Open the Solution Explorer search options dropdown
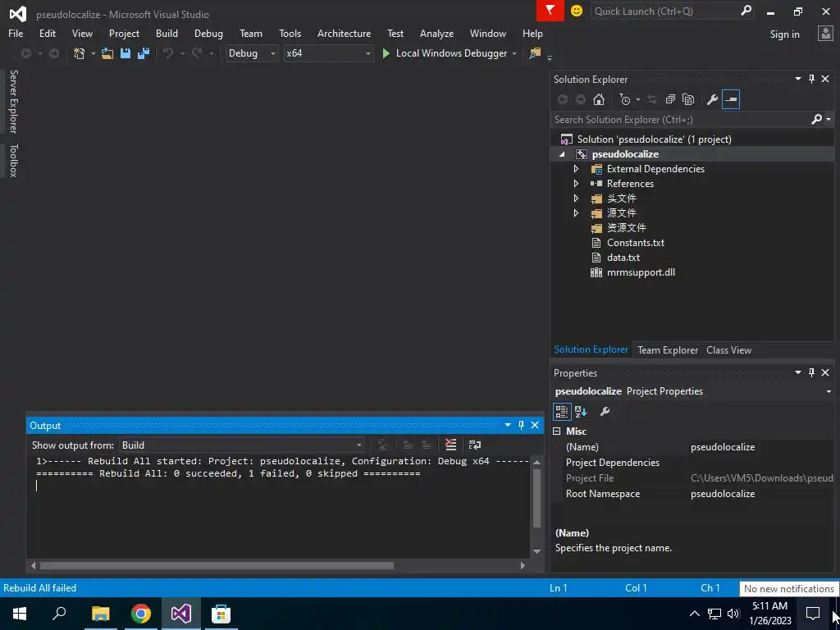Viewport: 840px width, 630px height. click(829, 120)
